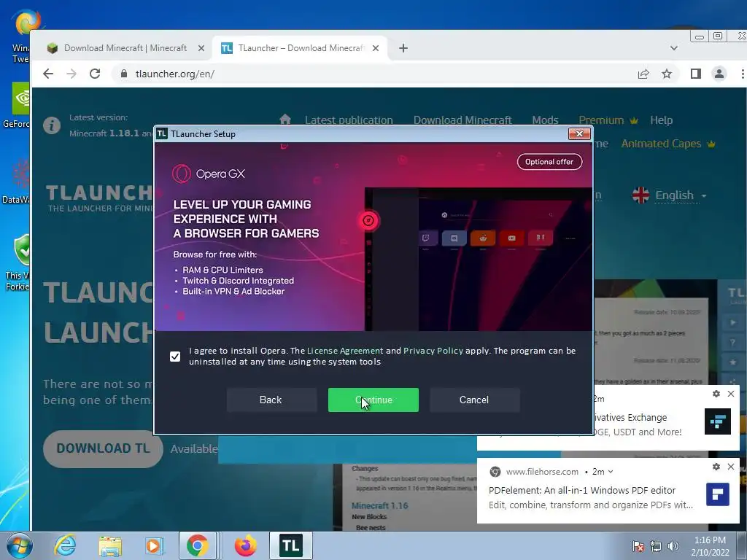Screen dimensions: 747x560
Task: Click the PDFelement notification thumbnail
Action: pos(718,494)
